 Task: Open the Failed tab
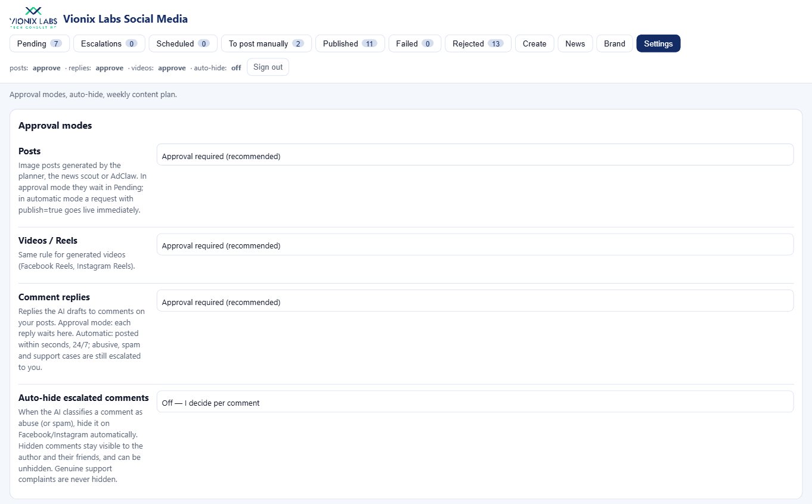click(415, 43)
